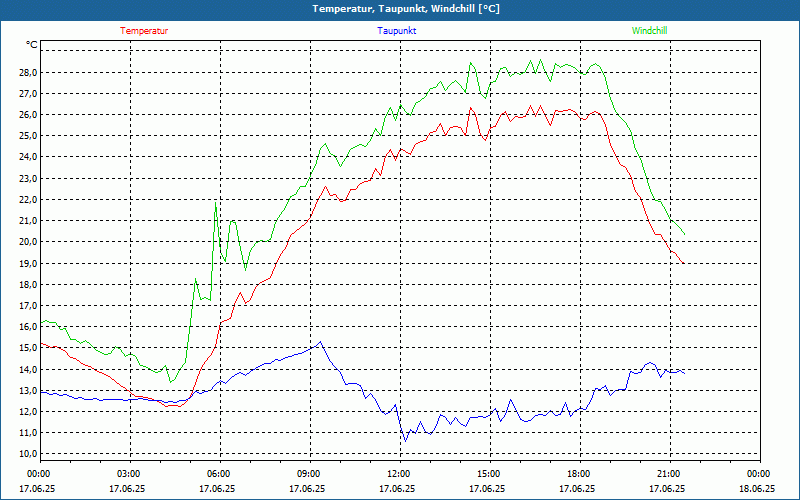Screen dimensions: 800x500
Task: Click the 18,0 y-axis value
Action: point(29,284)
